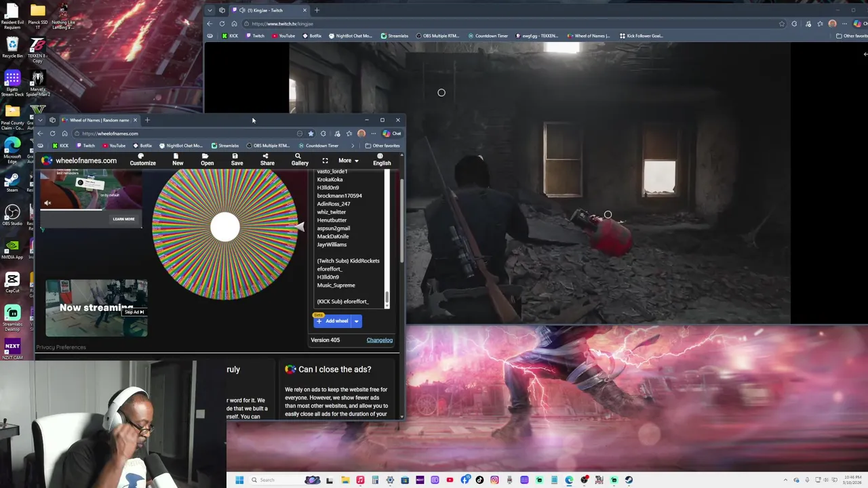
Task: Spin the wheel by clicking its center
Action: tap(225, 227)
